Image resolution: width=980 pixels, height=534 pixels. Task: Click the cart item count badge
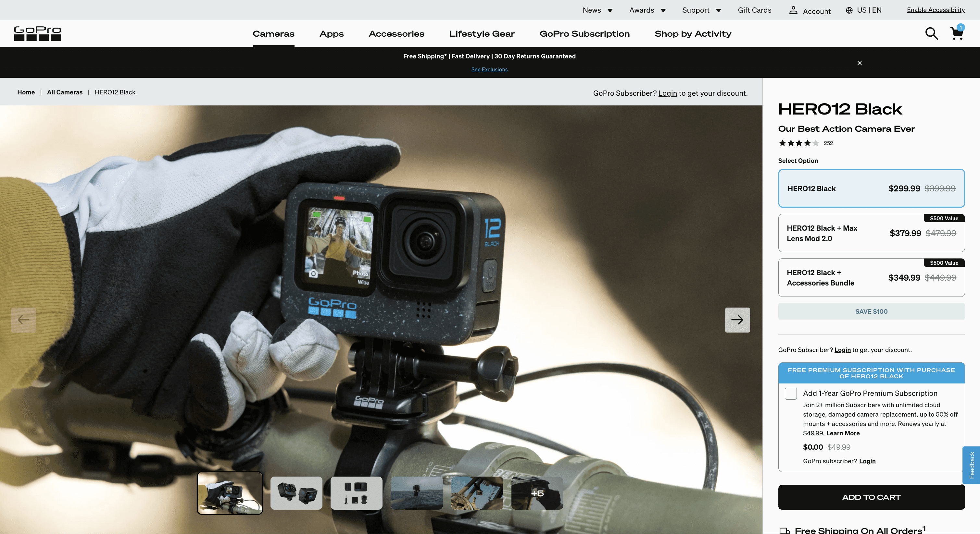(x=961, y=27)
